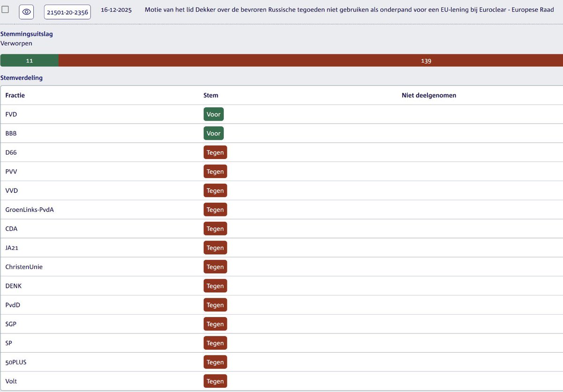Click the Tegen badge for PvdD
The height and width of the screenshot is (392, 563).
[215, 305]
